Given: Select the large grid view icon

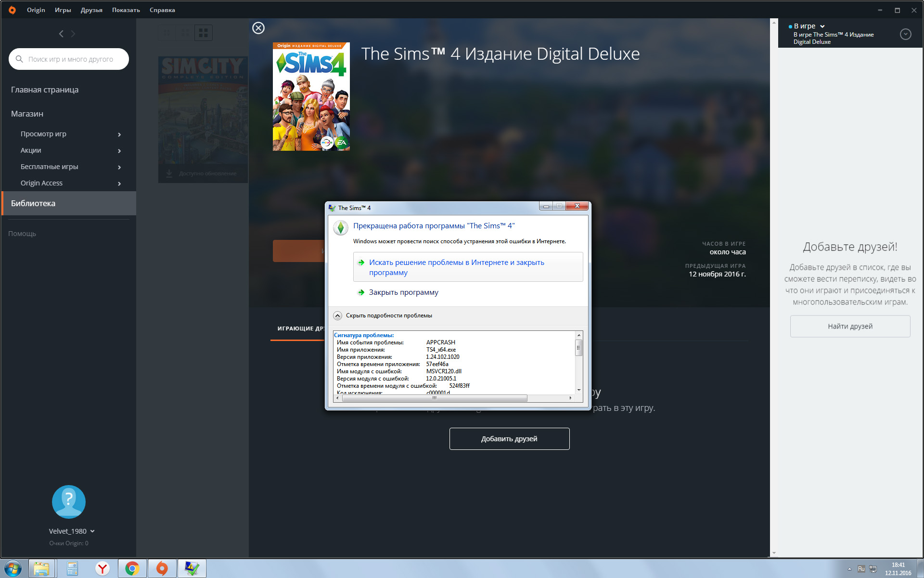Looking at the screenshot, I should pyautogui.click(x=204, y=33).
